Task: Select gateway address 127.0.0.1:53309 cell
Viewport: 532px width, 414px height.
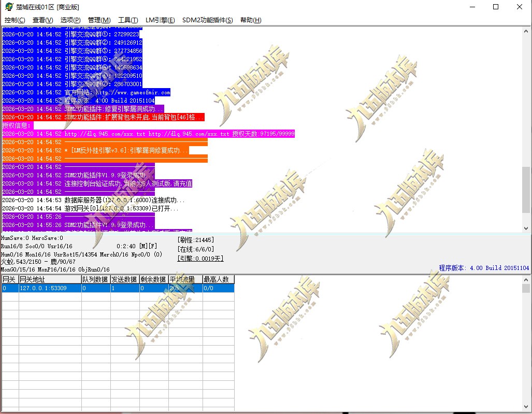Action: point(50,288)
